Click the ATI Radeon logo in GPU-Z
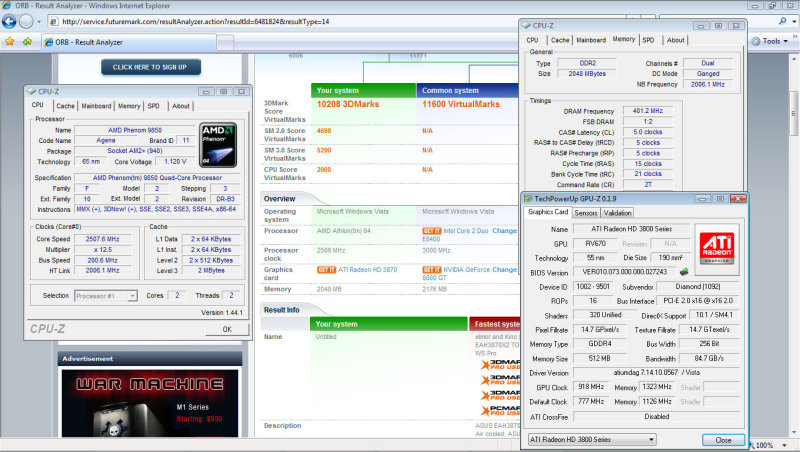This screenshot has height=452, width=800. click(x=717, y=247)
